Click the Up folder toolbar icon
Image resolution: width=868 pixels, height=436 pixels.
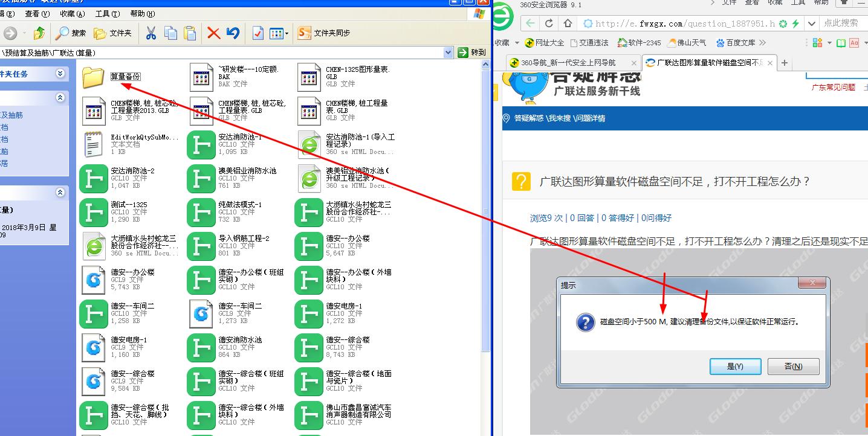pyautogui.click(x=39, y=33)
